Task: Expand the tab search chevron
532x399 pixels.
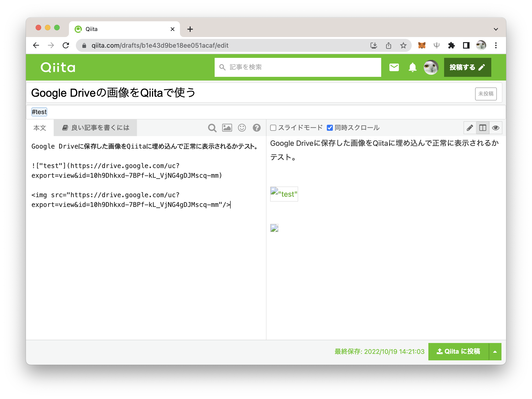Action: 496,29
